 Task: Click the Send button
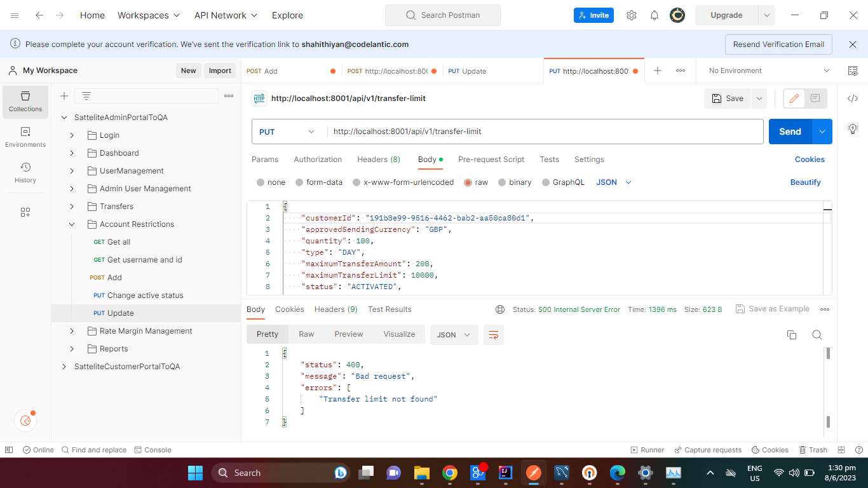[790, 132]
